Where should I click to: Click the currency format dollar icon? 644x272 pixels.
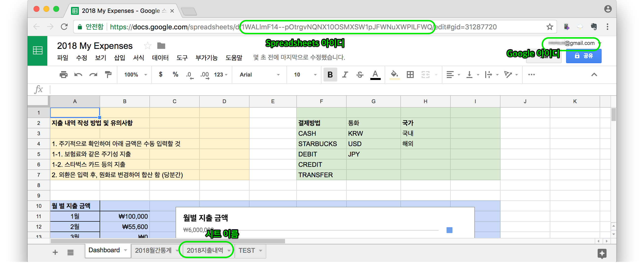coord(161,75)
